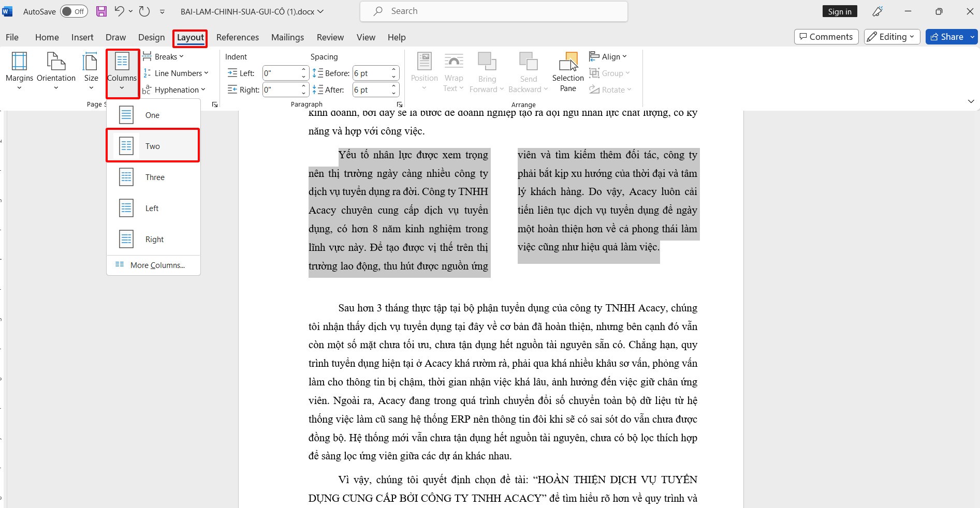The height and width of the screenshot is (508, 980).
Task: Expand the Breaks dropdown
Action: click(x=163, y=56)
